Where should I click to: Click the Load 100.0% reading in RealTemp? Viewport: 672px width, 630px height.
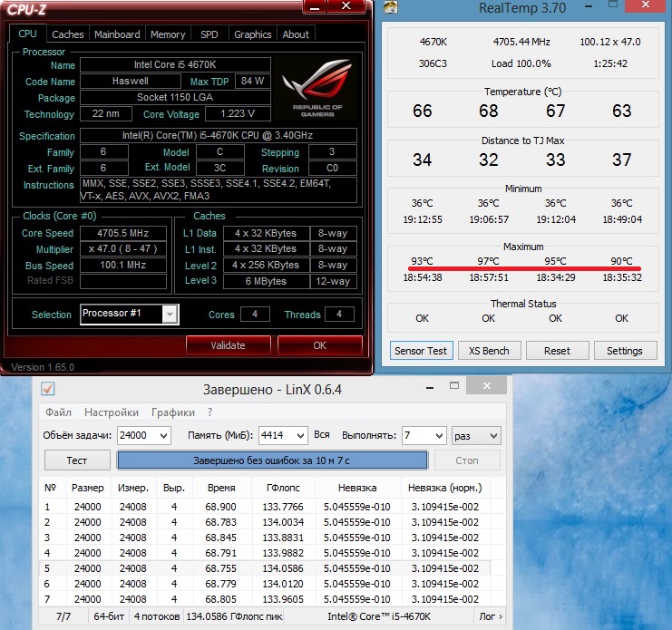(x=521, y=63)
